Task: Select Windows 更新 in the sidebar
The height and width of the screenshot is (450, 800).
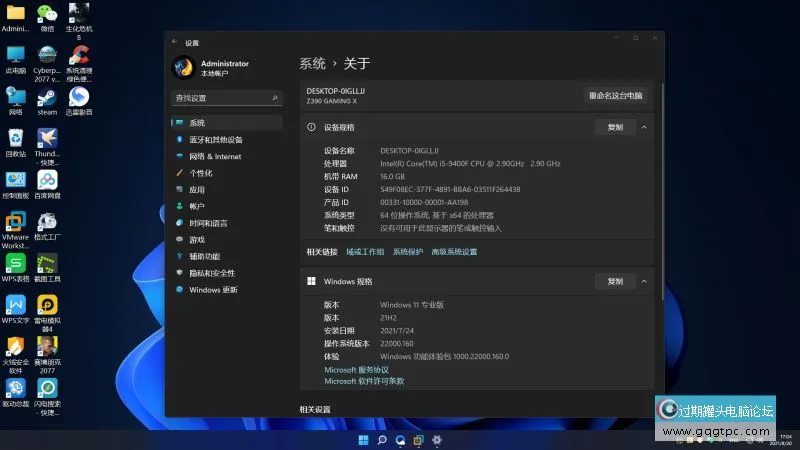Action: point(213,290)
